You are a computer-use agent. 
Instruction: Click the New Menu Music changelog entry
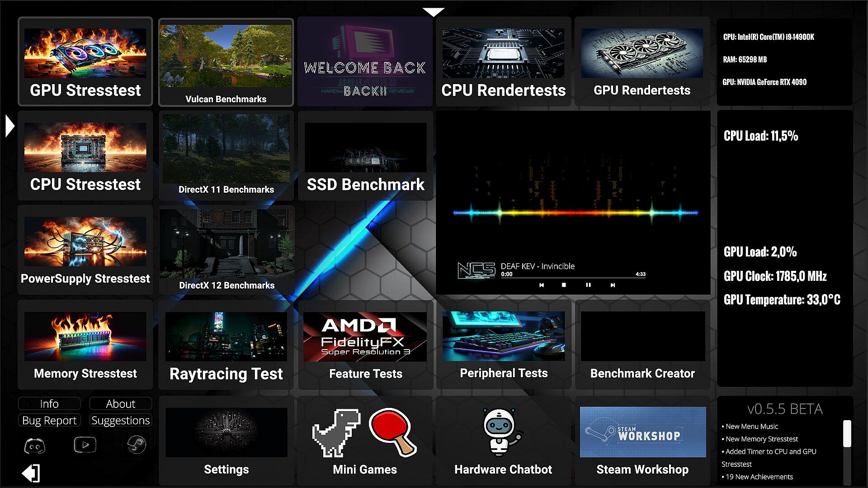pyautogui.click(x=750, y=426)
